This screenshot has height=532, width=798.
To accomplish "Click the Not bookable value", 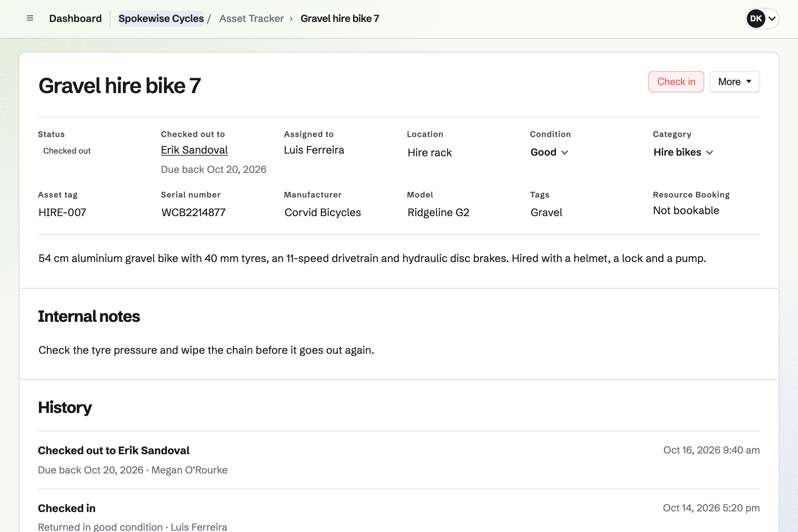I will [686, 211].
